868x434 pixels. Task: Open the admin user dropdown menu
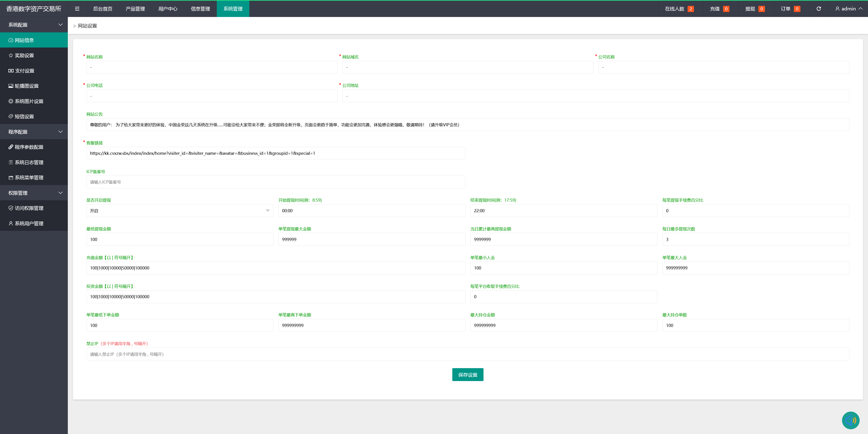(849, 9)
